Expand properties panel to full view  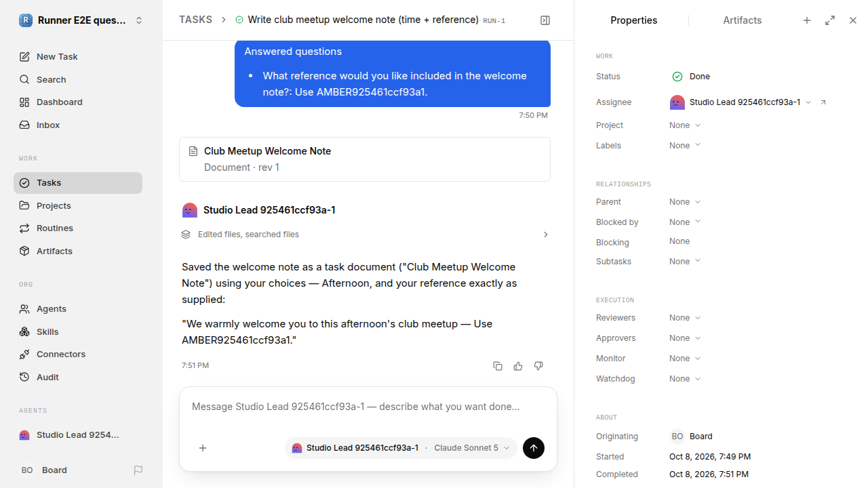click(x=830, y=20)
